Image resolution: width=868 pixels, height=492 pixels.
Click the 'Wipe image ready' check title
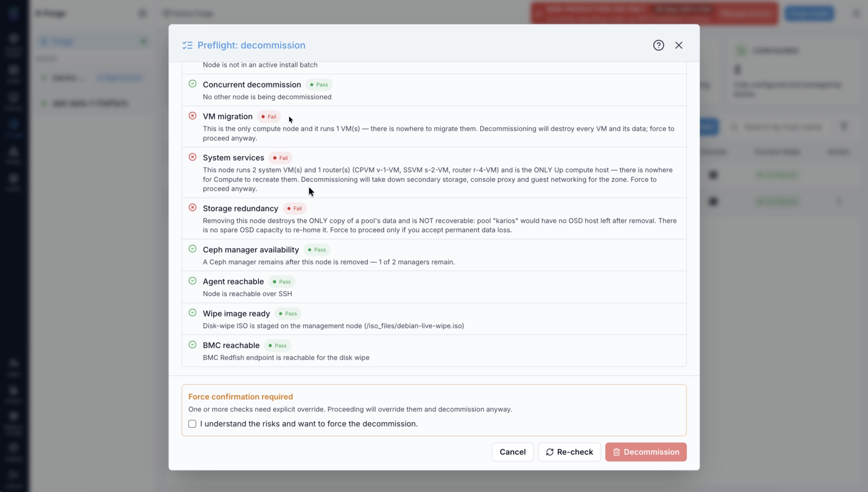click(x=236, y=314)
